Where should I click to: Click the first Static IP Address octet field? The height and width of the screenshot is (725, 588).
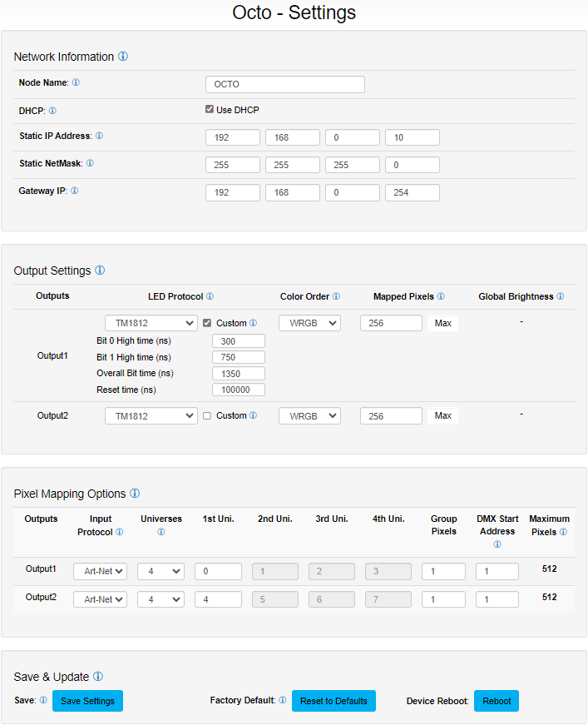[233, 137]
